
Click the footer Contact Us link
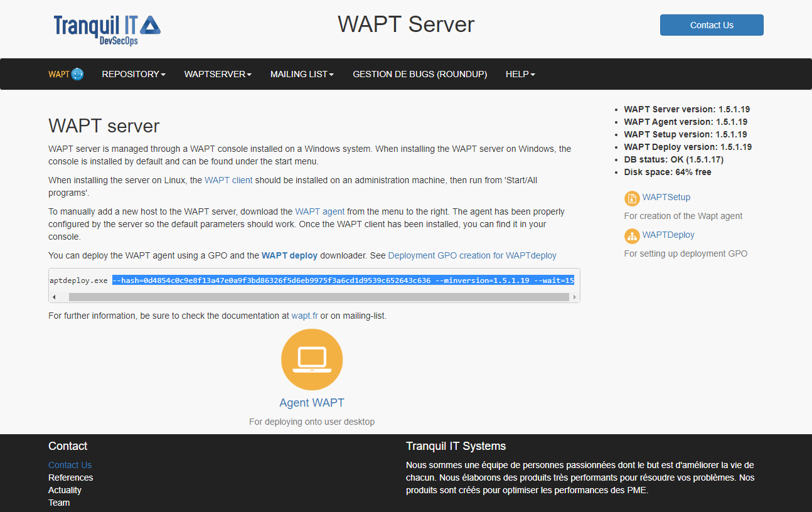[x=70, y=465]
